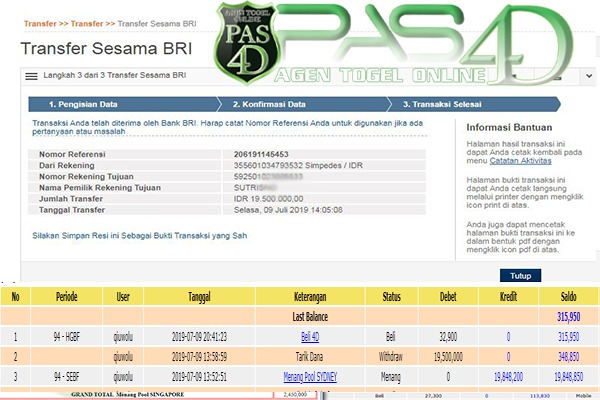Click the Periode column header
The height and width of the screenshot is (400, 600).
click(67, 297)
